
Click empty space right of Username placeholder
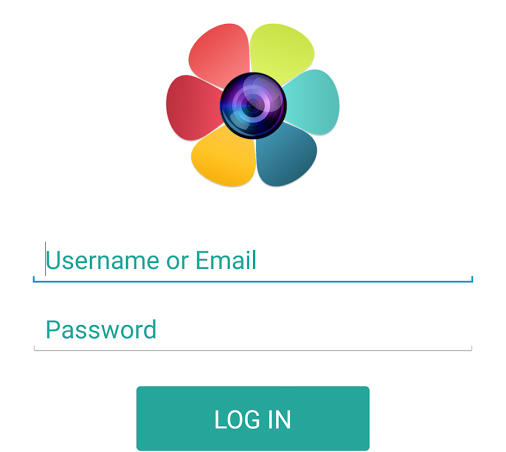pos(363,260)
